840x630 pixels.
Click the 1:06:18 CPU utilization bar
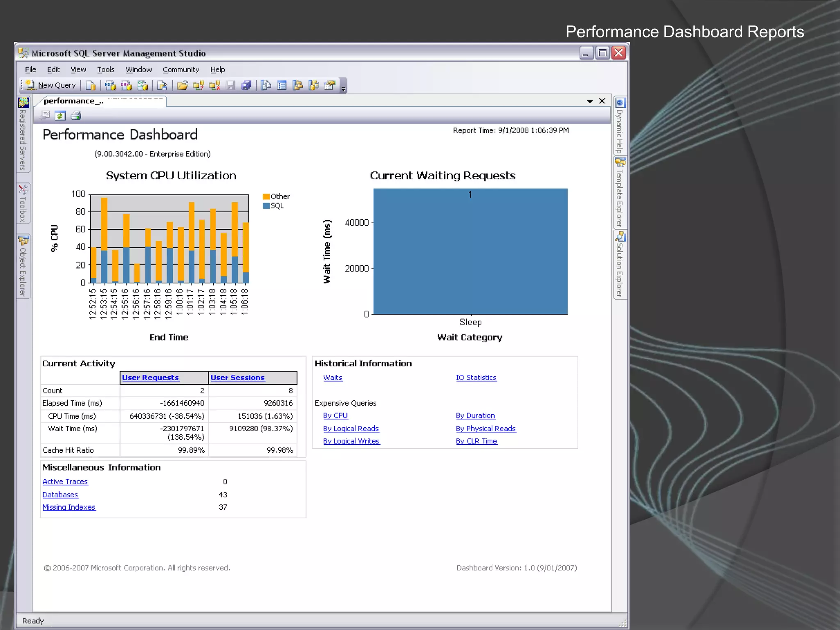[246, 253]
